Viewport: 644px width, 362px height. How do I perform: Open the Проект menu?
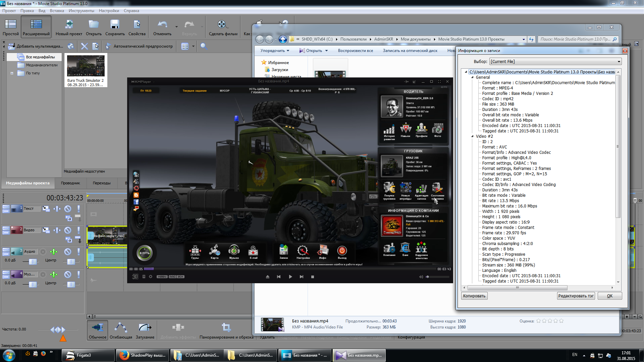(x=9, y=11)
